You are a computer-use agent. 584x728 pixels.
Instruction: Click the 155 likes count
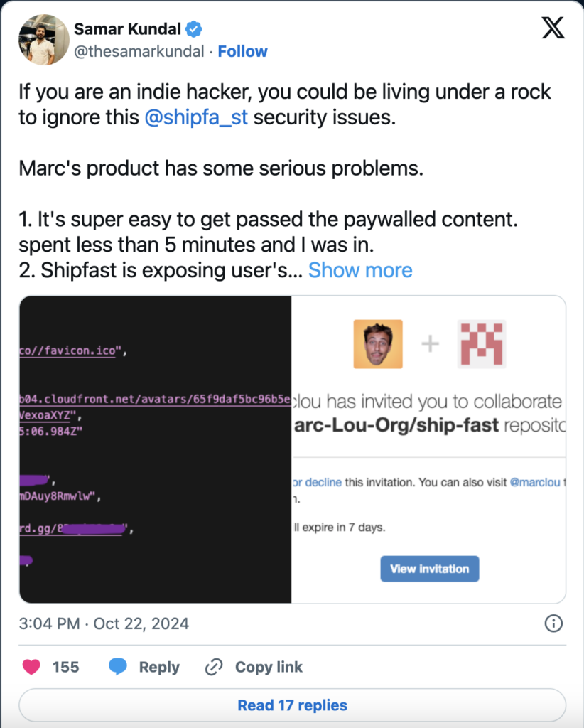(x=65, y=667)
